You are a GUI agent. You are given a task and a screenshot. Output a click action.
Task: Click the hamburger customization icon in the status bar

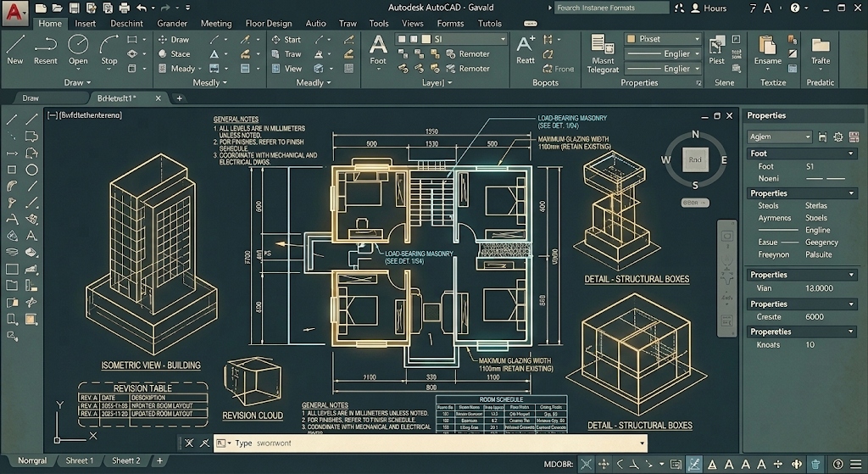coord(856,464)
